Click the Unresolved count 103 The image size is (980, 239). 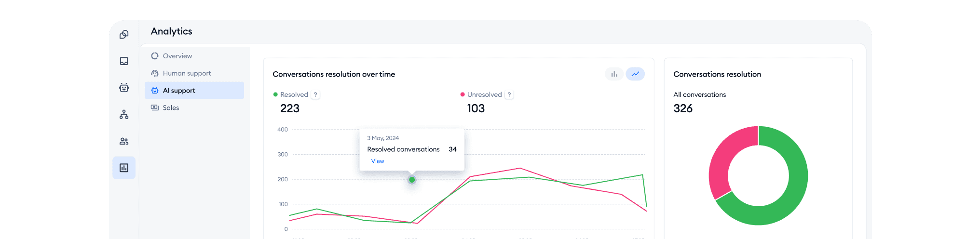pos(476,109)
